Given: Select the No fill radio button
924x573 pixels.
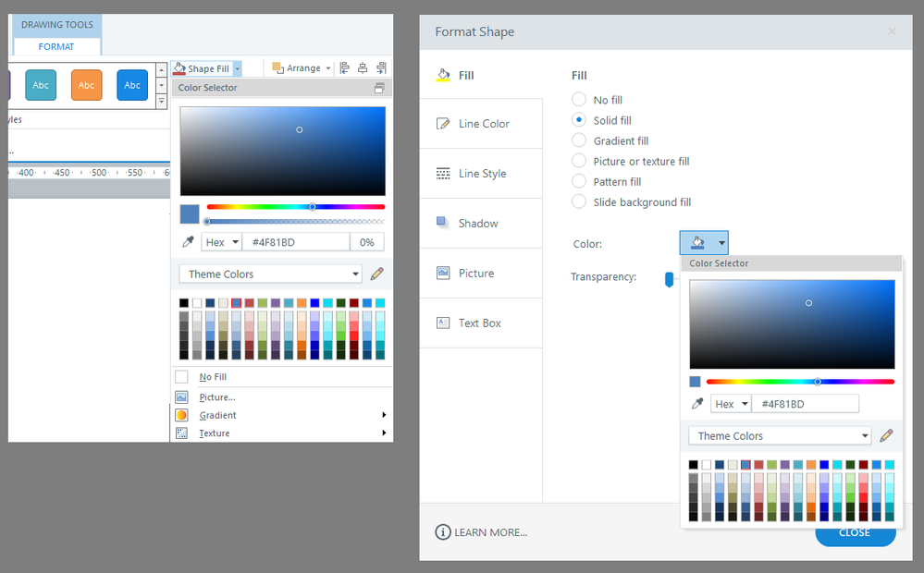Looking at the screenshot, I should pyautogui.click(x=579, y=100).
